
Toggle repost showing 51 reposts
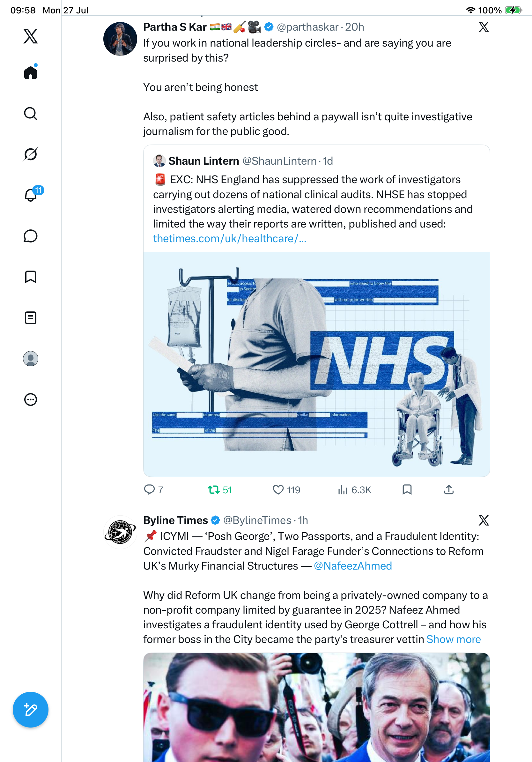(219, 490)
